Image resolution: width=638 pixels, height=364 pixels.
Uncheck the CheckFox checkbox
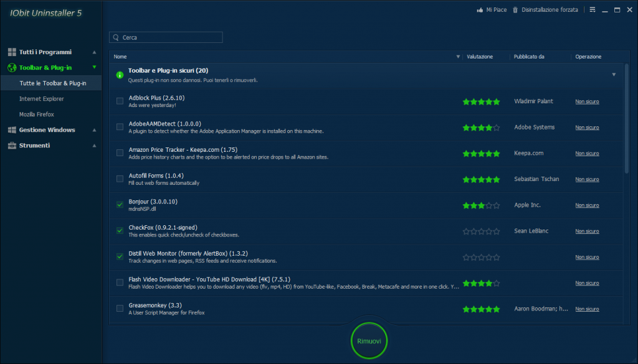(x=120, y=231)
